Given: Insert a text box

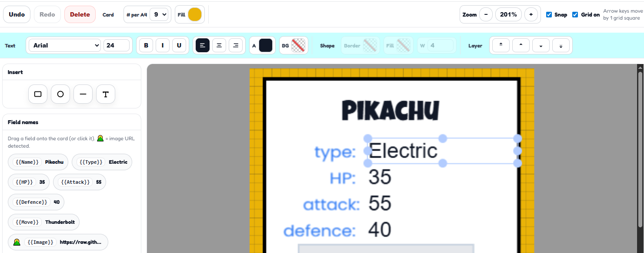Looking at the screenshot, I should coord(106,94).
